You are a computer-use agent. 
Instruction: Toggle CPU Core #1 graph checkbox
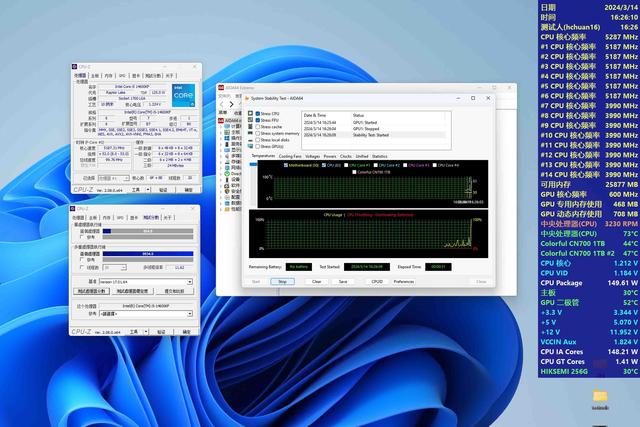pyautogui.click(x=346, y=165)
